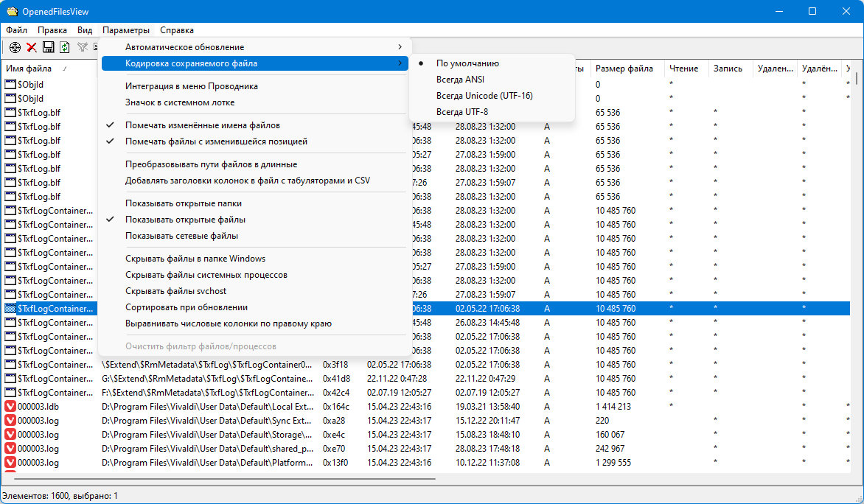The width and height of the screenshot is (864, 504).
Task: Click the red X close-handle toolbar icon
Action: click(31, 47)
